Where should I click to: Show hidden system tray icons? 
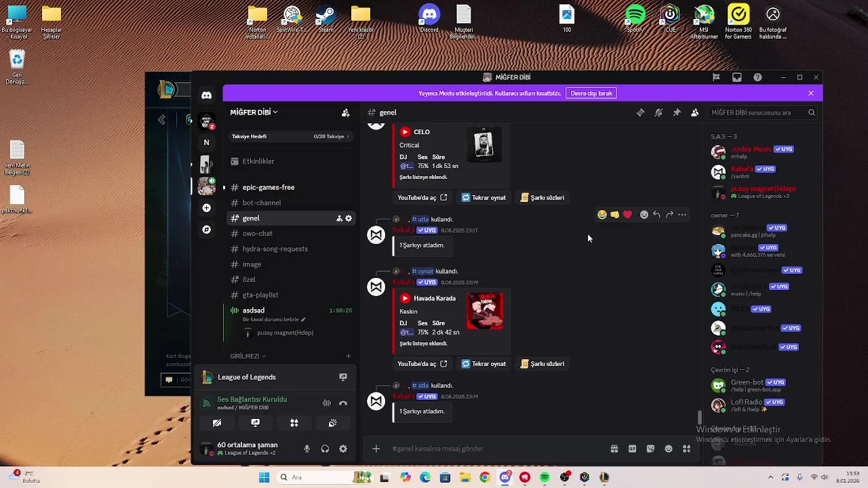pos(770,477)
